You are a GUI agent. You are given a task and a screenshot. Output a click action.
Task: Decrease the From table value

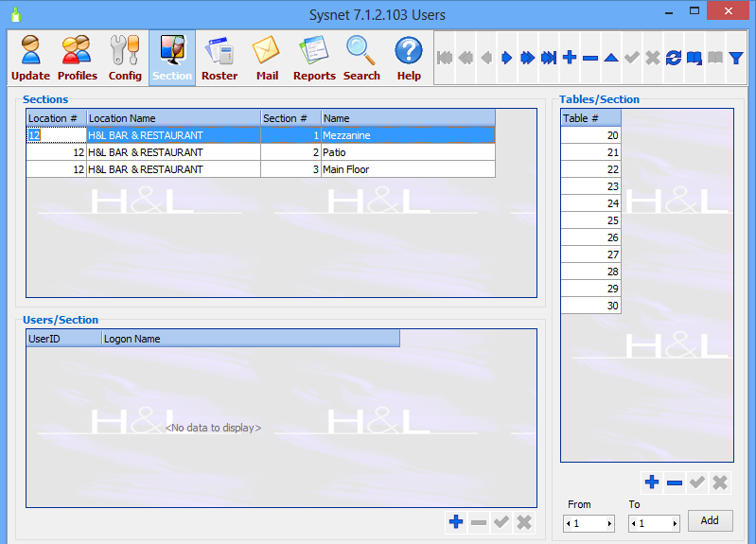pyautogui.click(x=569, y=523)
